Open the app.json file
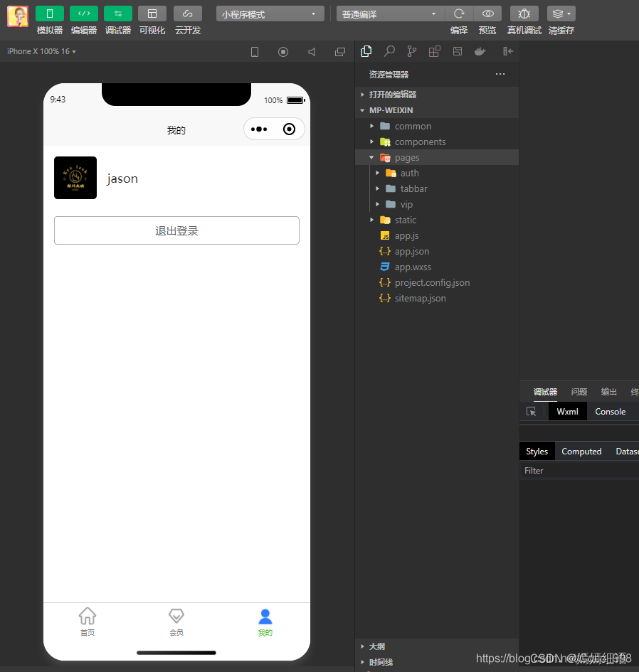The height and width of the screenshot is (672, 639). pyautogui.click(x=437, y=251)
